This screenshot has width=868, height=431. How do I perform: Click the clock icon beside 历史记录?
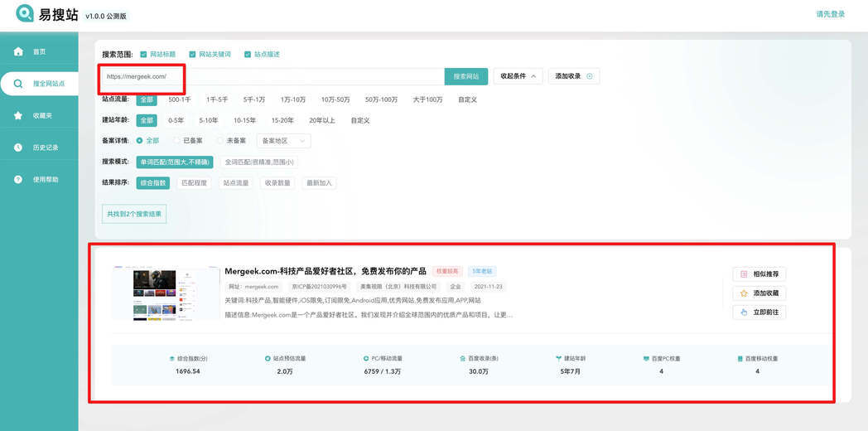pyautogui.click(x=18, y=148)
